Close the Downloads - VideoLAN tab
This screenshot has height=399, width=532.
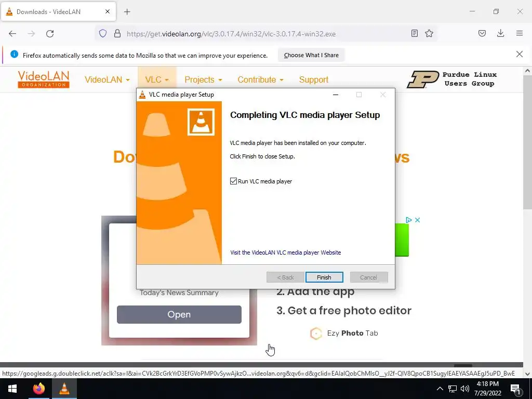108,11
